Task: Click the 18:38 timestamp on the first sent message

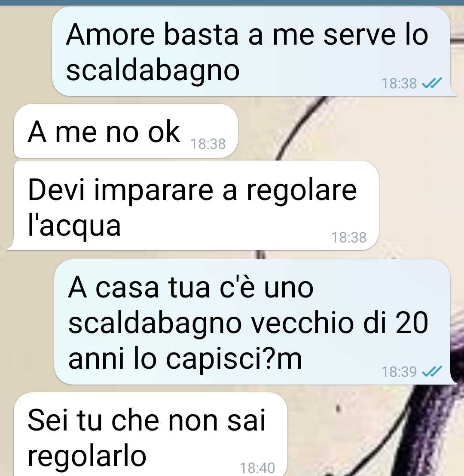Action: tap(399, 83)
